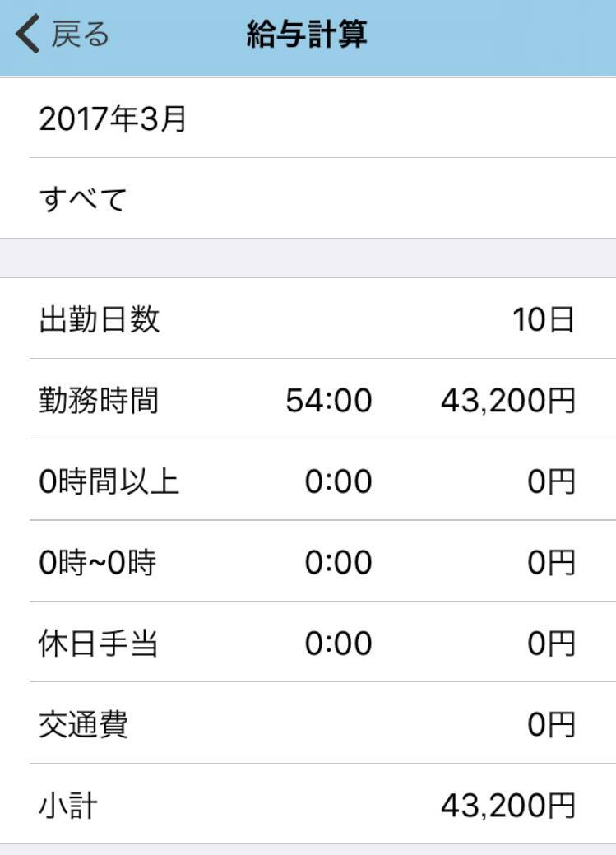Select the 勤務時間 row label

[x=99, y=400]
